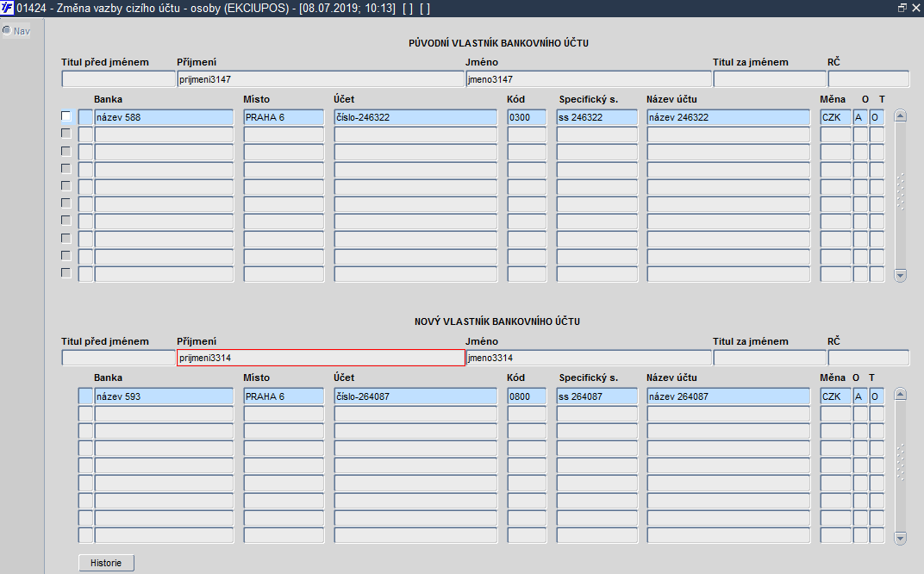Click the row selector left of název 593

[x=86, y=396]
